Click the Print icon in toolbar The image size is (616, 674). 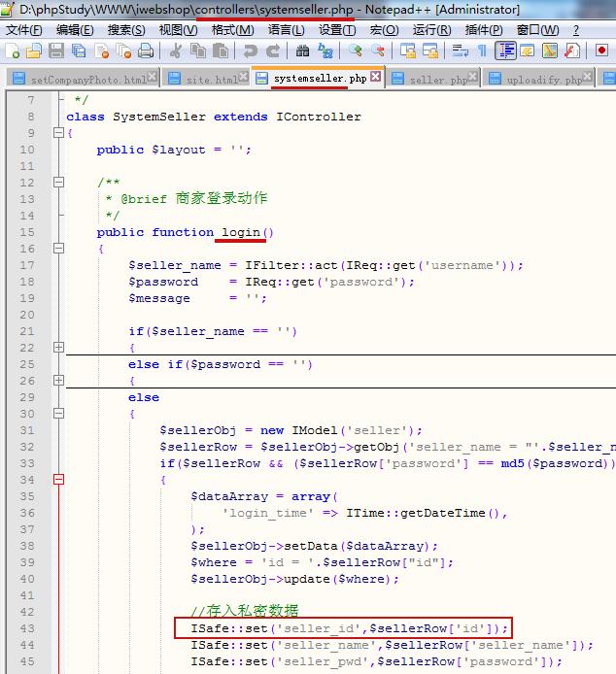(146, 51)
